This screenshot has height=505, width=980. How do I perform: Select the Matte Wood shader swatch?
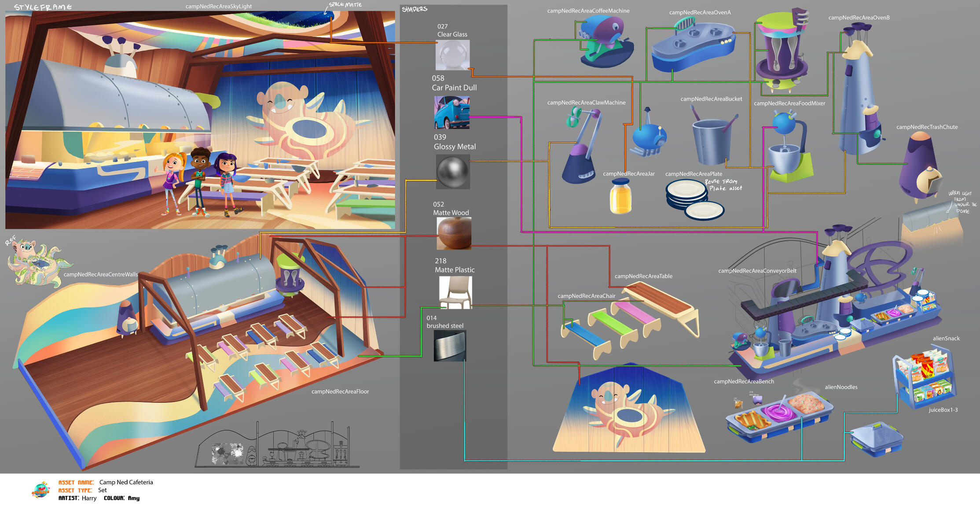(x=454, y=233)
